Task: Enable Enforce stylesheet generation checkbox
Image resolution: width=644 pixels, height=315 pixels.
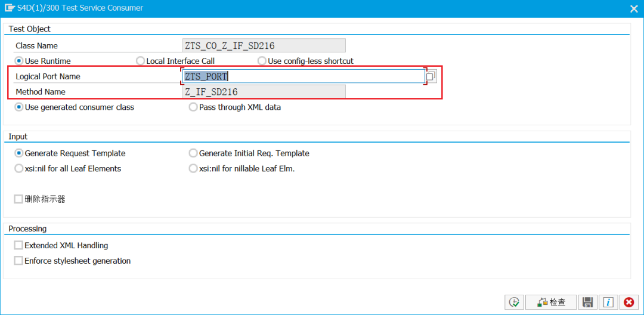Action: (18, 261)
